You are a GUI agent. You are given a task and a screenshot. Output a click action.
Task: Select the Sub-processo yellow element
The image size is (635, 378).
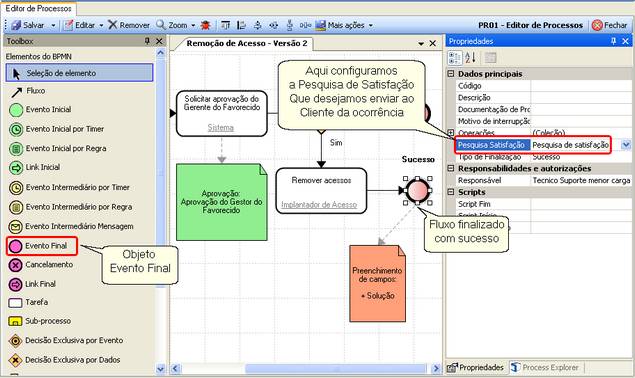point(15,321)
